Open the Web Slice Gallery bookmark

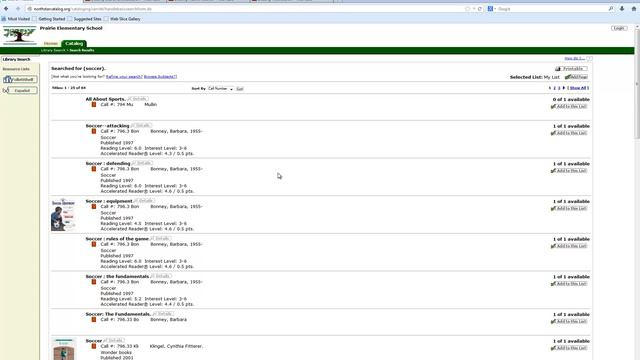pyautogui.click(x=122, y=19)
